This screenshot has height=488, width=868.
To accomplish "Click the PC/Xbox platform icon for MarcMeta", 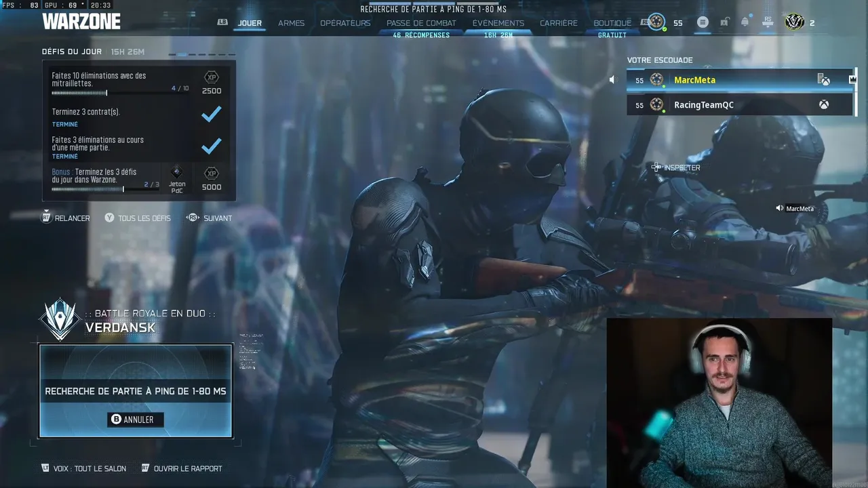I will 823,80.
